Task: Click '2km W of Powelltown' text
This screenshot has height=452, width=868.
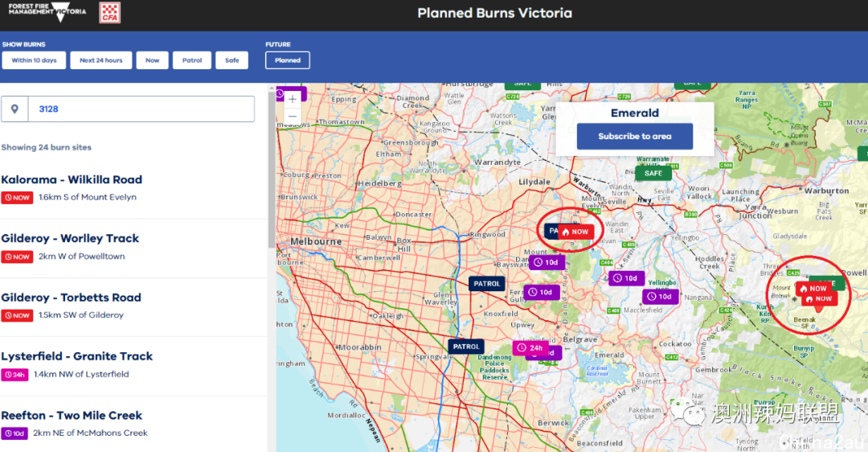Action: [x=82, y=257]
